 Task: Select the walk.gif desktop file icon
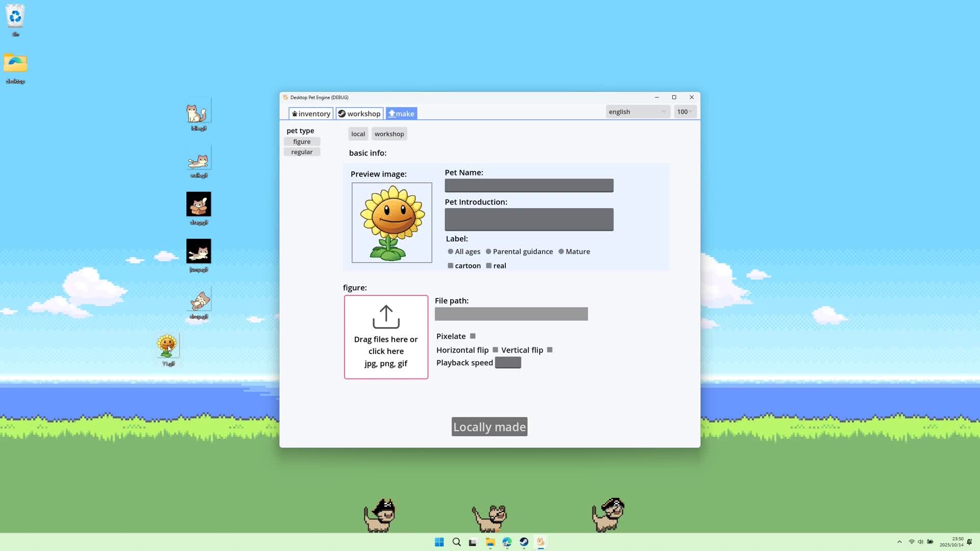point(198,161)
